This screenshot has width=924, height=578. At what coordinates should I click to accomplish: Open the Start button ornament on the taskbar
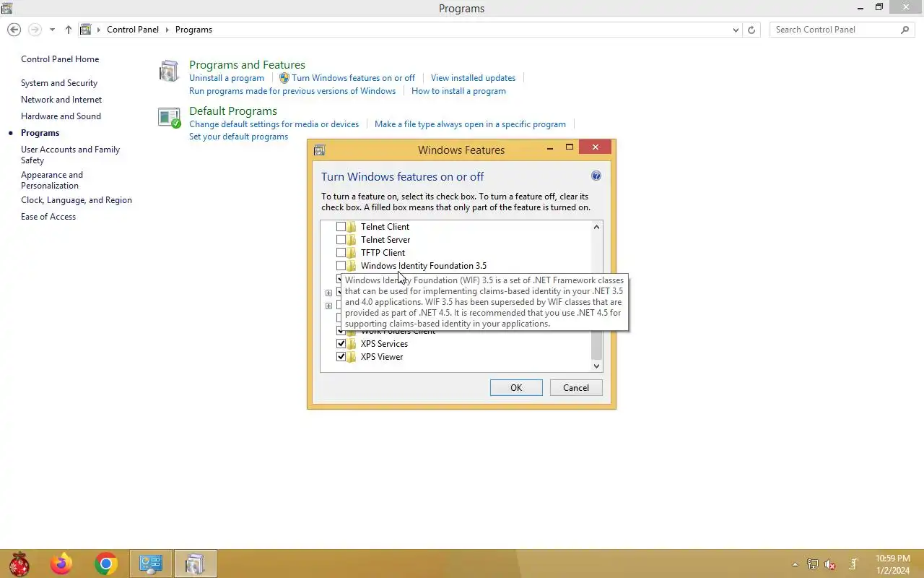(19, 564)
